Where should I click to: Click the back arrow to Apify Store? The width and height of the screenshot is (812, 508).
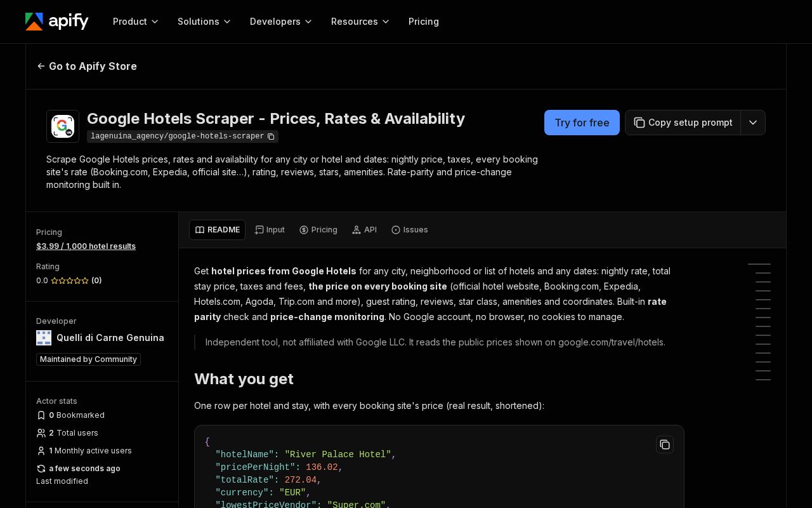point(41,66)
